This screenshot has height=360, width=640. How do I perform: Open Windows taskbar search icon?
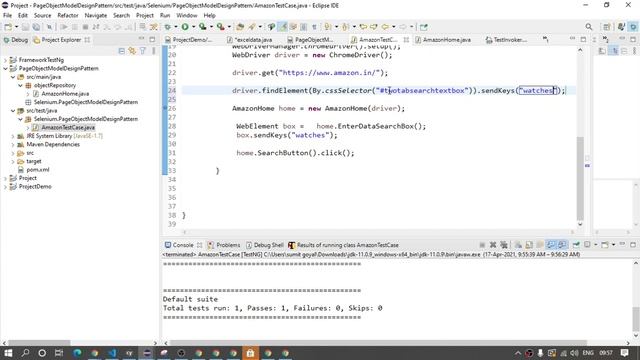25,353
